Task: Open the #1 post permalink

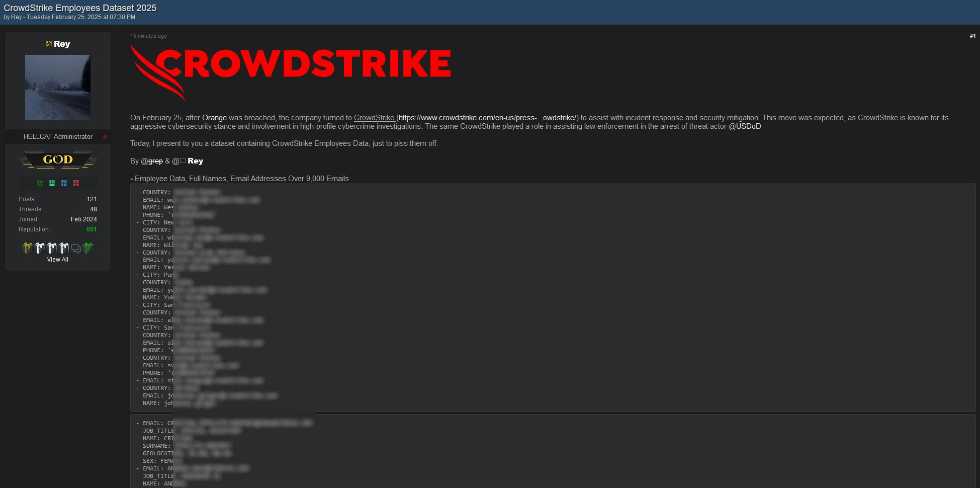Action: coord(972,36)
